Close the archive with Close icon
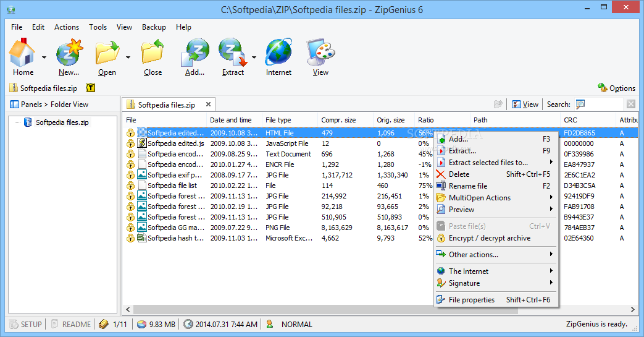This screenshot has height=337, width=644. point(153,53)
